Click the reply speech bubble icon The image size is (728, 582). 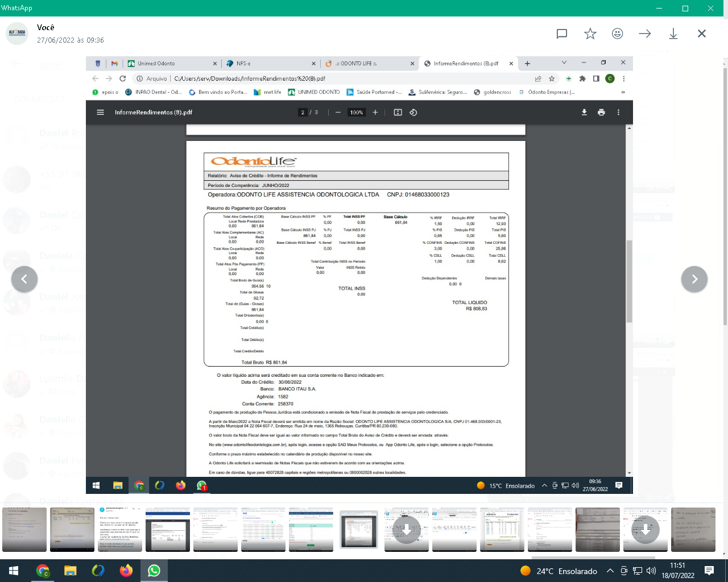pyautogui.click(x=562, y=34)
